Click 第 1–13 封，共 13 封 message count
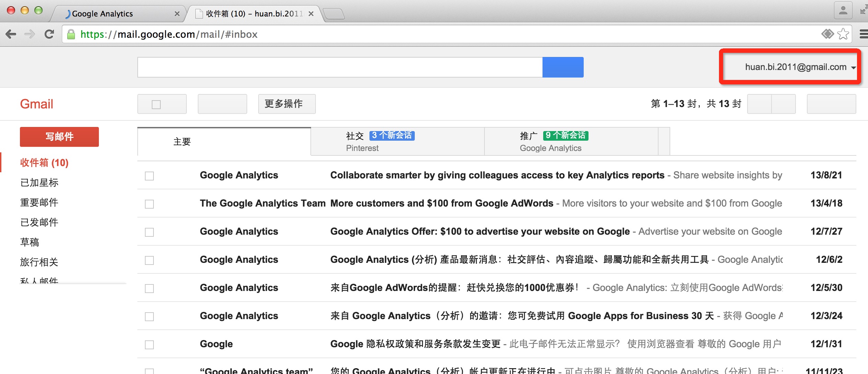Viewport: 868px width, 374px height. coord(696,104)
